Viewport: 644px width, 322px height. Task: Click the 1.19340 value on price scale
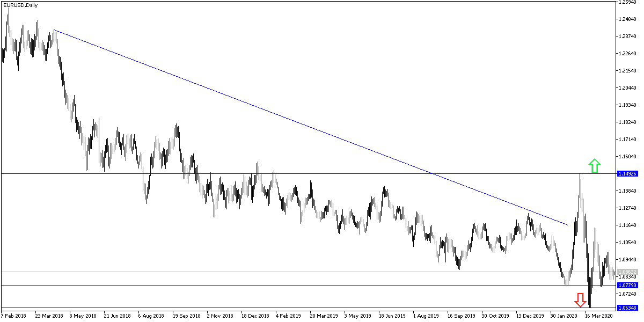(x=626, y=106)
